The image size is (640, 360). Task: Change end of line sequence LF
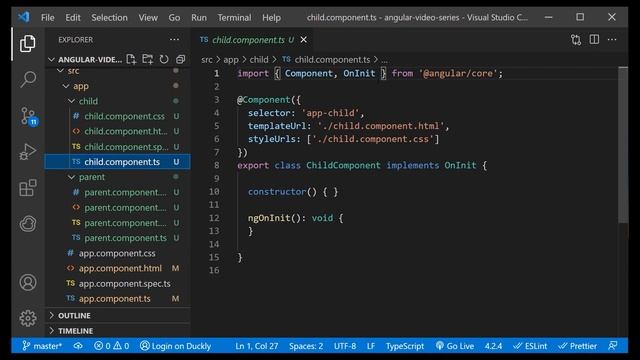[x=371, y=346]
